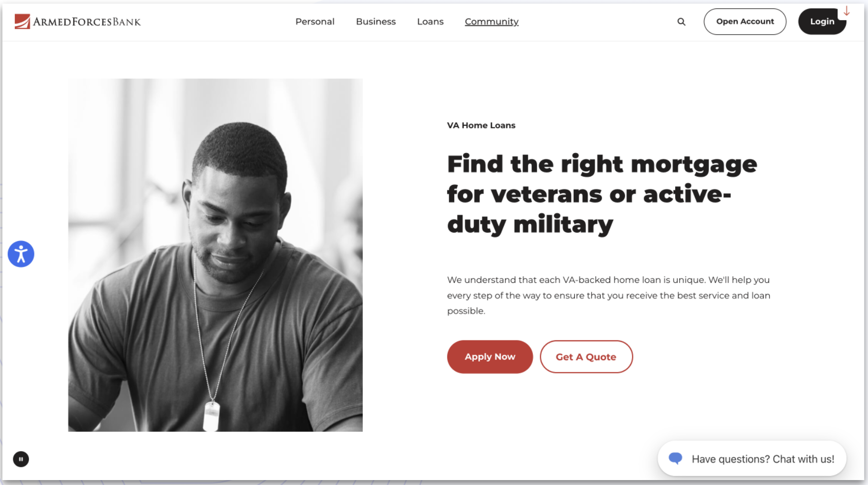Viewport: 868px width, 485px height.
Task: Click the 'Find the right mortgage' headline
Action: tap(602, 194)
